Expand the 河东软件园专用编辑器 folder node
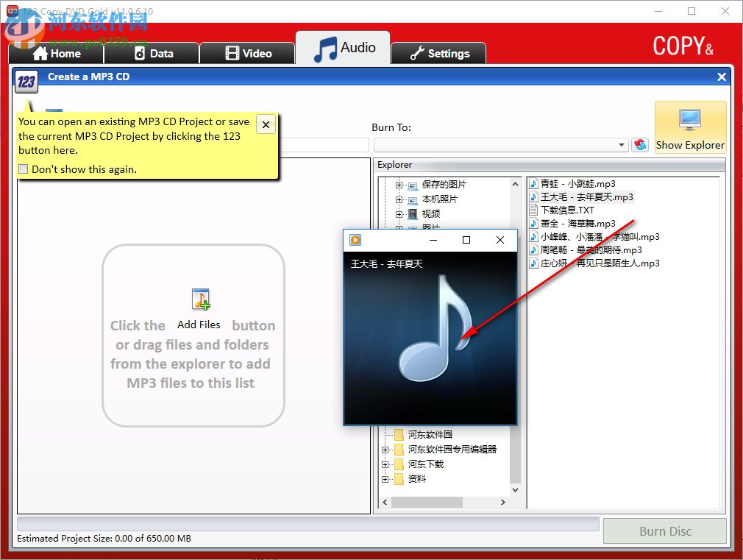 [x=385, y=450]
